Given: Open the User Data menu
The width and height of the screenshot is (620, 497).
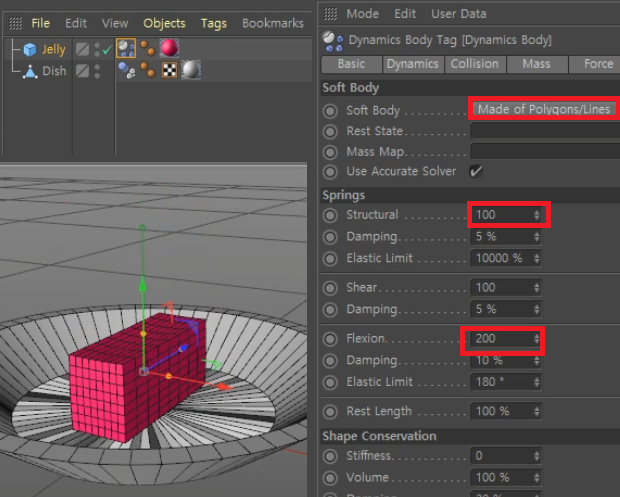Looking at the screenshot, I should (x=459, y=14).
